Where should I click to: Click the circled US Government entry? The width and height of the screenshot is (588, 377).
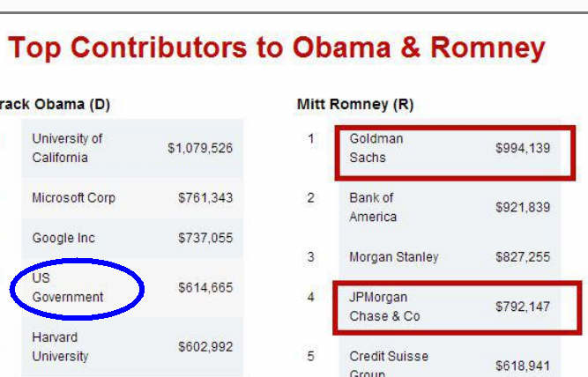[x=68, y=288]
